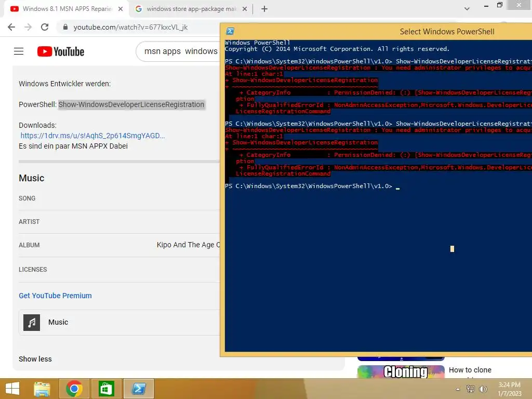Open 'How to clone' video title
This screenshot has width=532, height=399.
(470, 370)
